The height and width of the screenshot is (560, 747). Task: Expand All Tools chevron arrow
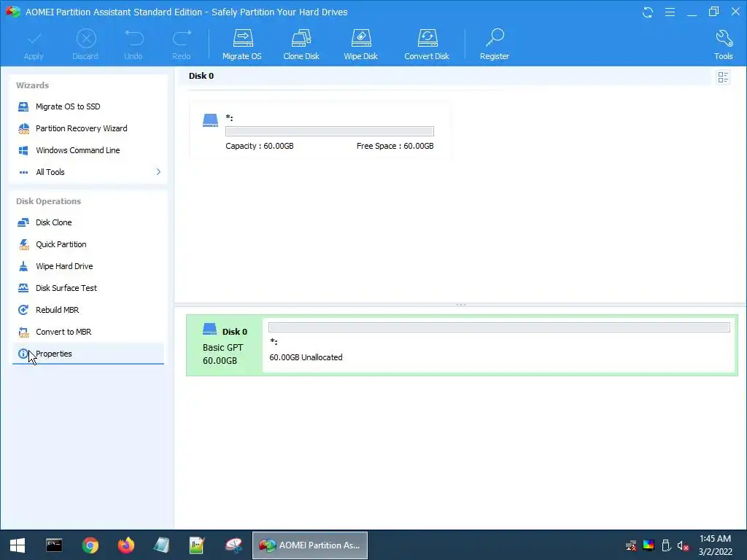click(x=158, y=171)
